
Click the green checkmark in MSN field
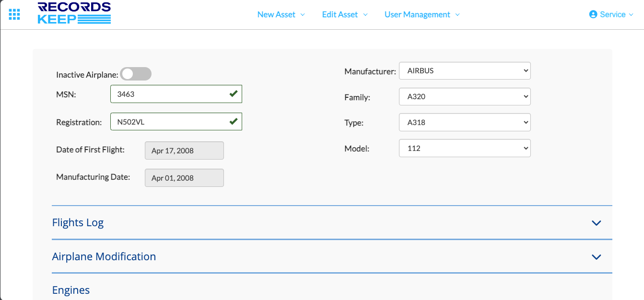234,94
